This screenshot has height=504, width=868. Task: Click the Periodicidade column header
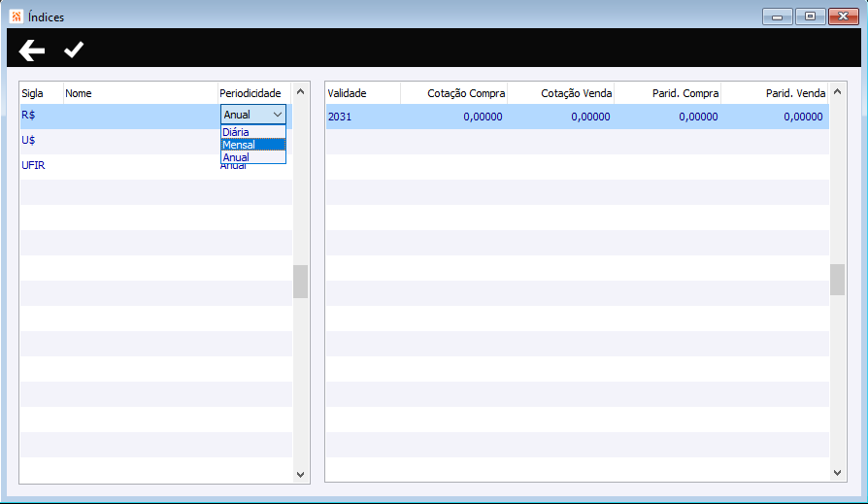[x=255, y=93]
